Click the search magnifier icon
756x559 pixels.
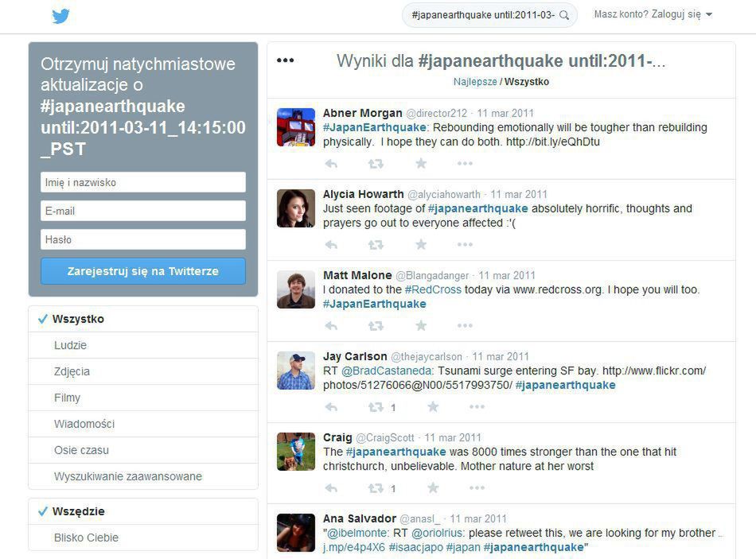563,15
